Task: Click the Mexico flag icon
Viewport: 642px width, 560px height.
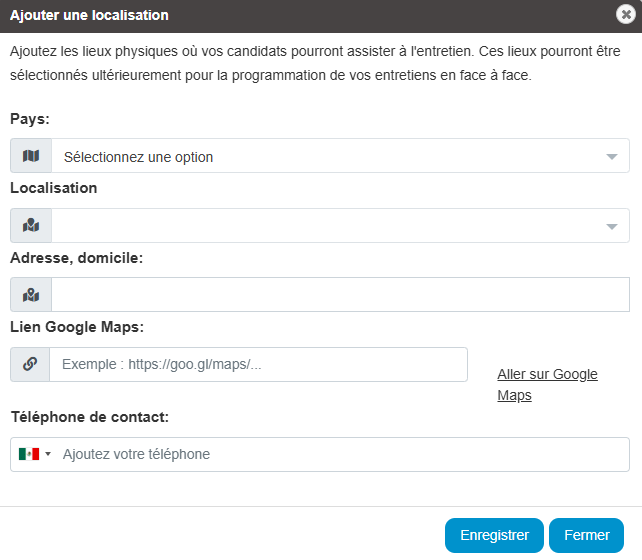Action: tap(29, 454)
